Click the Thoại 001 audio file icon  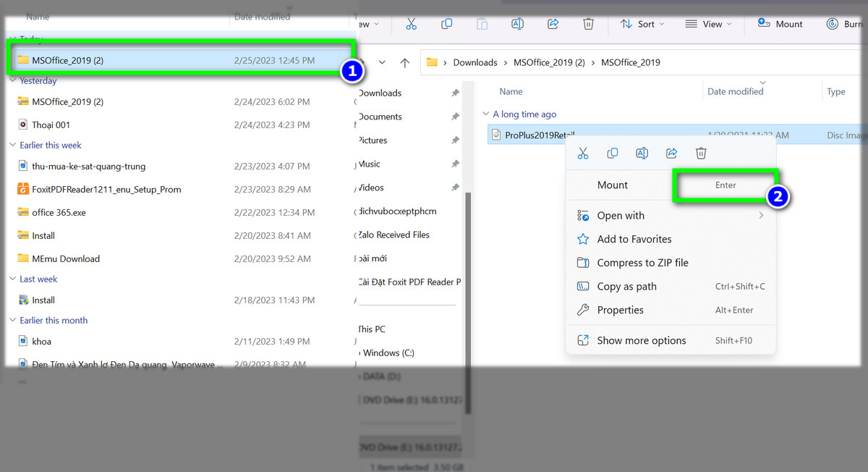pyautogui.click(x=23, y=125)
